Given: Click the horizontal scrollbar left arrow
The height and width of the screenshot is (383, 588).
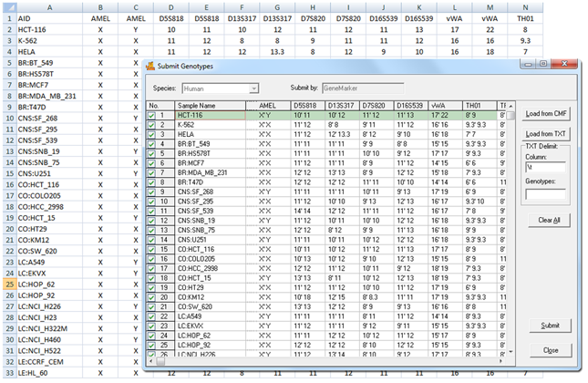Looking at the screenshot, I should 150,361.
